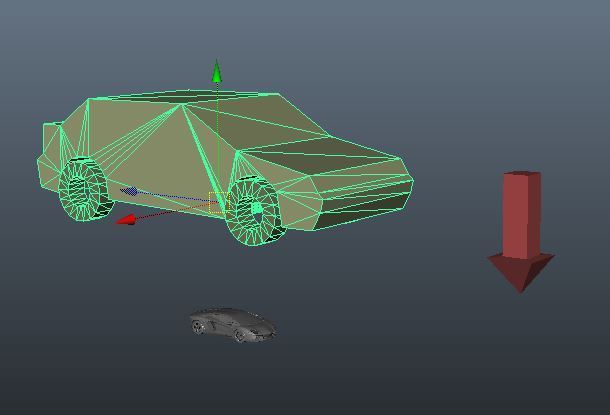Select the low-poly car's front wheel
Viewport: 610px width, 415px height.
pos(255,211)
